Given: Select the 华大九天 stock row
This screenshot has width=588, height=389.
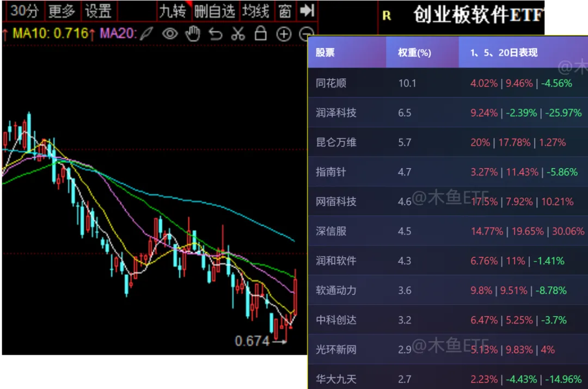Looking at the screenshot, I should (448, 377).
